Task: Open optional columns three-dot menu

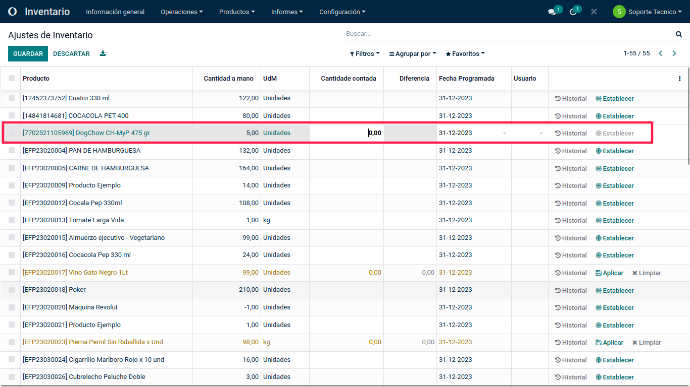Action: (679, 78)
